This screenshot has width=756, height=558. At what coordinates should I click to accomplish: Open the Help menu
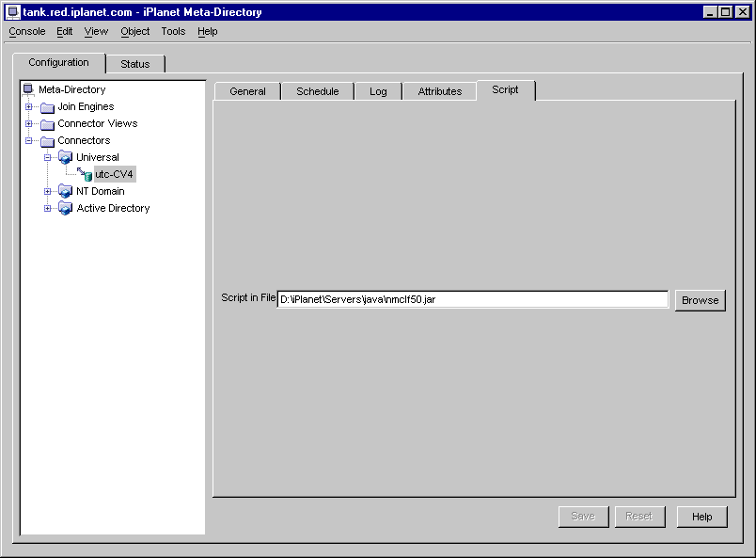pos(207,31)
